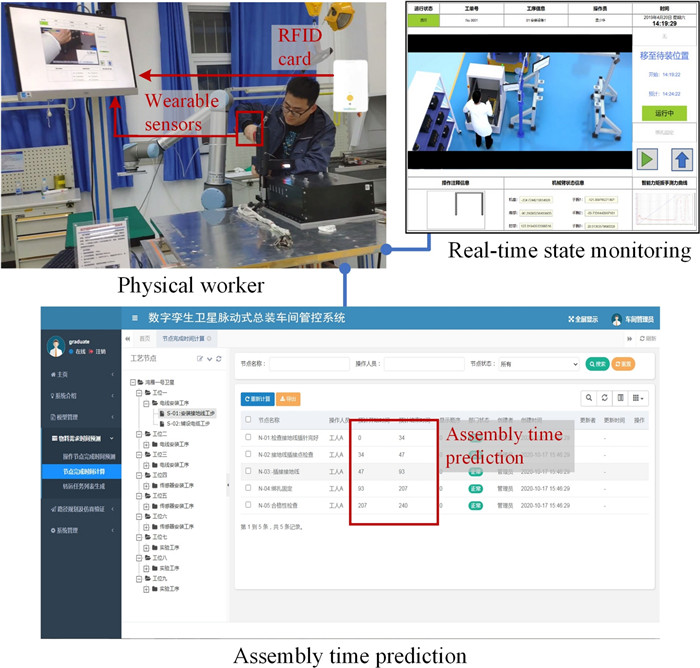Click the tree refresh icon beside 工艺节点
Screen dimensions: 700x668
click(219, 359)
